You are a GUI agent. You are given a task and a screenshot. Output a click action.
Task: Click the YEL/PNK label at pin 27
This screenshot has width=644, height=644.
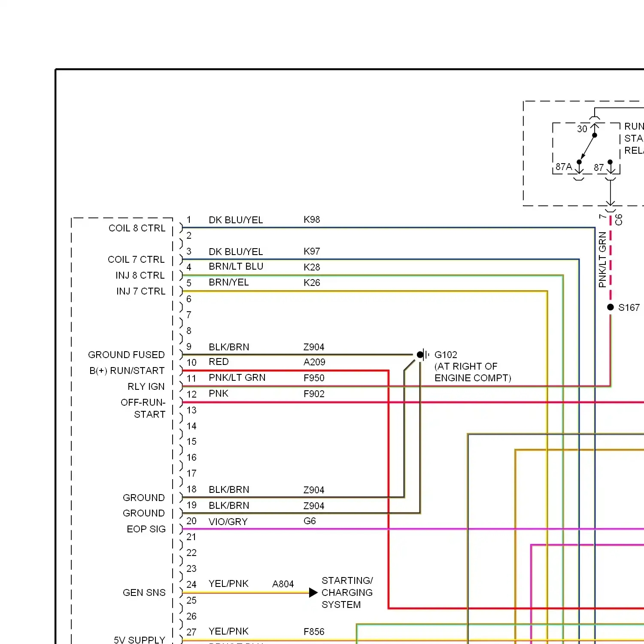tap(228, 631)
